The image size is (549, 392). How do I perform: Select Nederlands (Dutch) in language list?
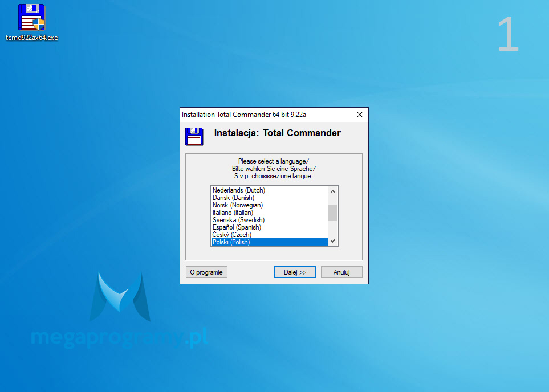(x=269, y=190)
